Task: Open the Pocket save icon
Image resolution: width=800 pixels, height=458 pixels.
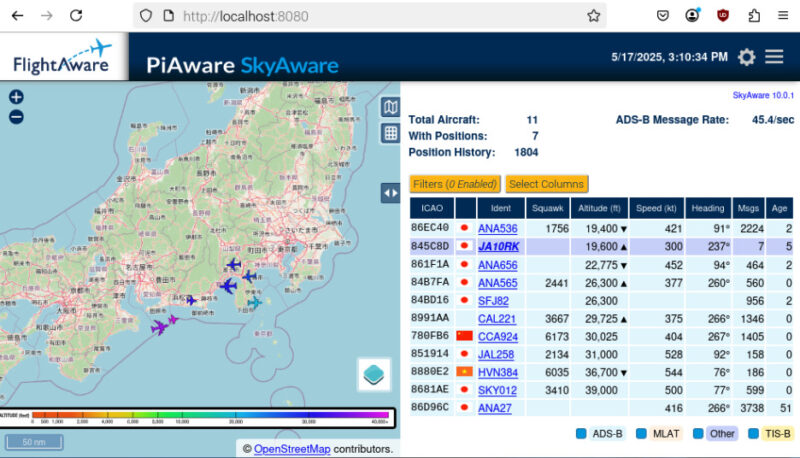Action: (662, 16)
